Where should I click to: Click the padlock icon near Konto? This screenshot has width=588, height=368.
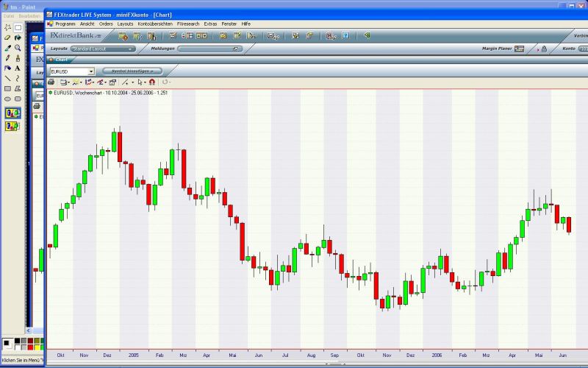(x=544, y=49)
